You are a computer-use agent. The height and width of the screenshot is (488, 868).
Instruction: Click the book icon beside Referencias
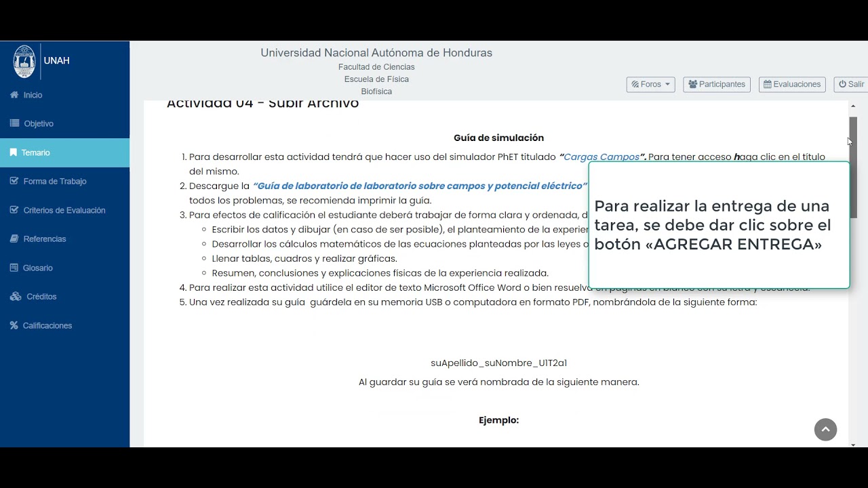14,239
